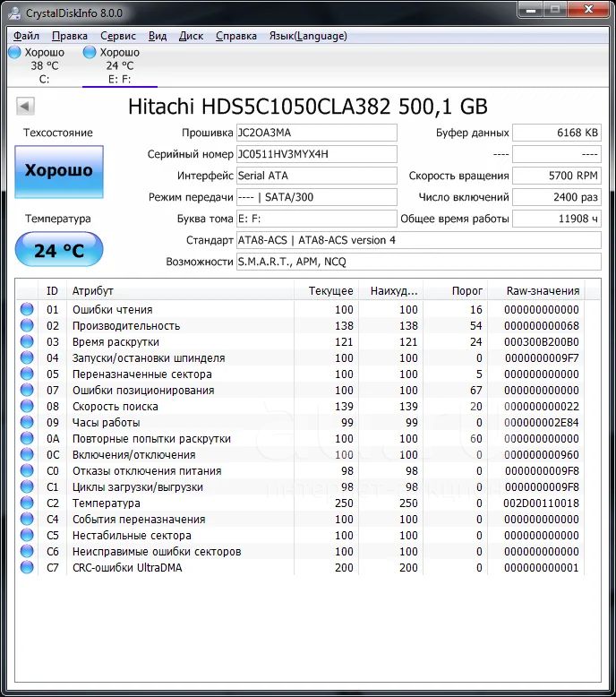Click the Возможности field S.M.A.R.T., APM, NCQ
616x697 pixels.
pos(419,262)
